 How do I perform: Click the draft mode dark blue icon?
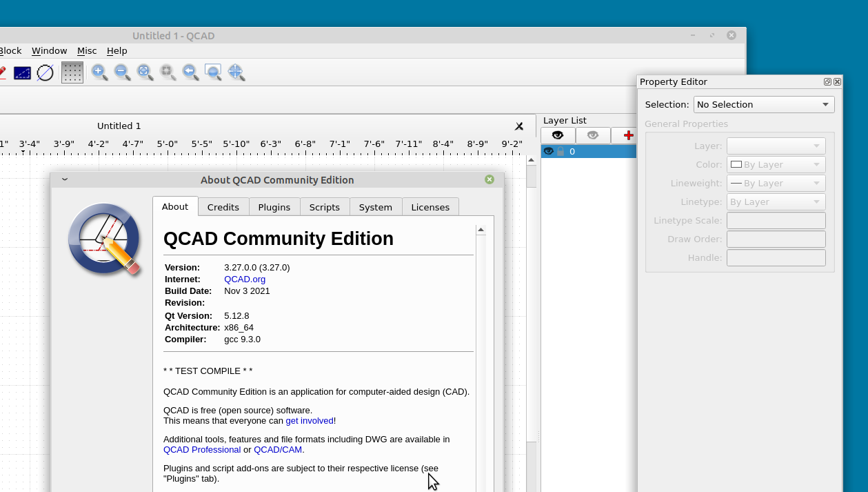click(23, 72)
